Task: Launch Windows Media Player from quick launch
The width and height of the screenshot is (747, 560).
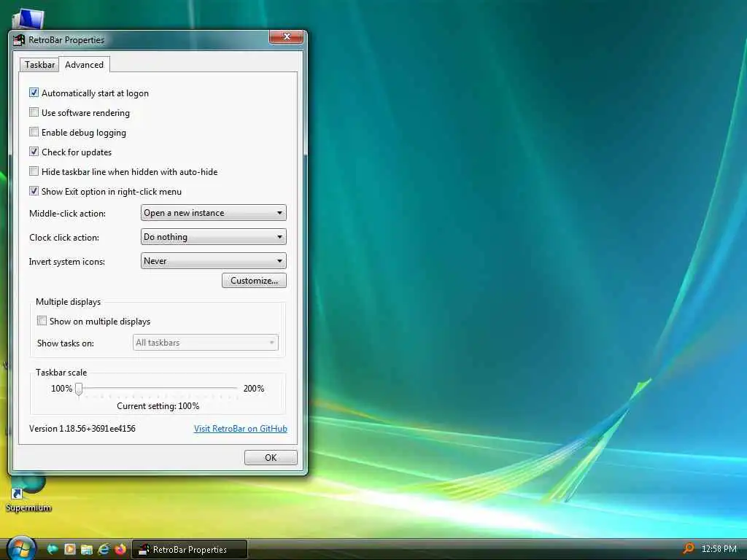Action: pyautogui.click(x=69, y=550)
